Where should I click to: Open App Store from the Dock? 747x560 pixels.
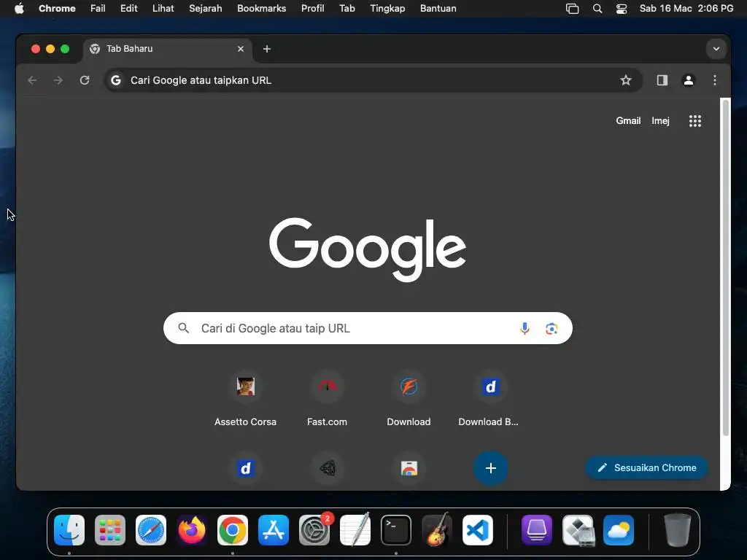[274, 530]
